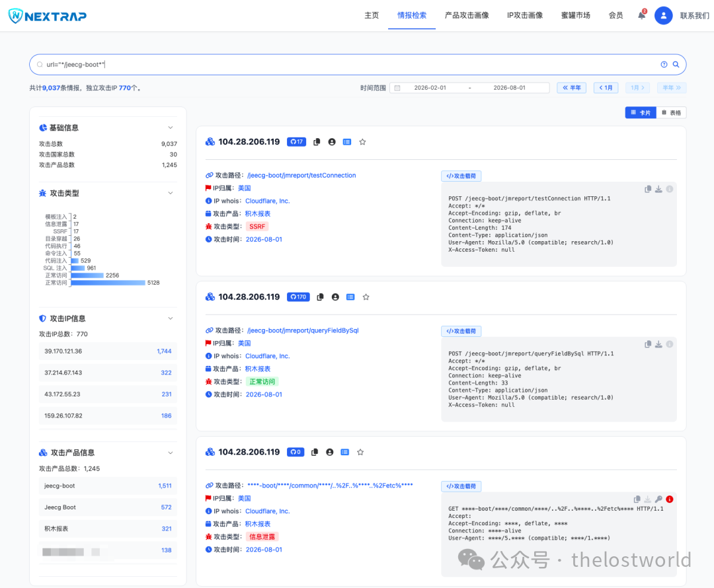Click GitHub badge 17
Image resolution: width=714 pixels, height=588 pixels.
pyautogui.click(x=296, y=142)
